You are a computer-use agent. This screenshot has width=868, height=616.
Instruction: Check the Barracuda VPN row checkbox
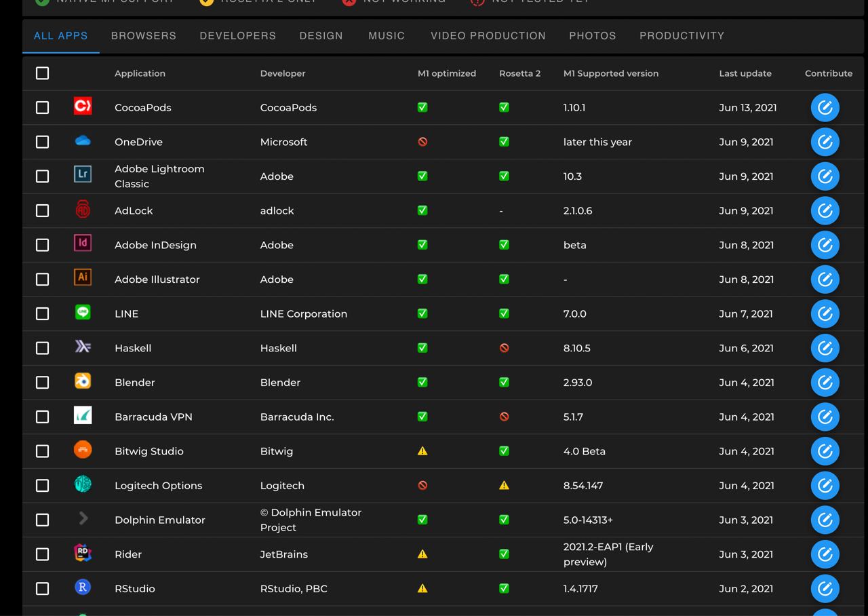(x=42, y=417)
